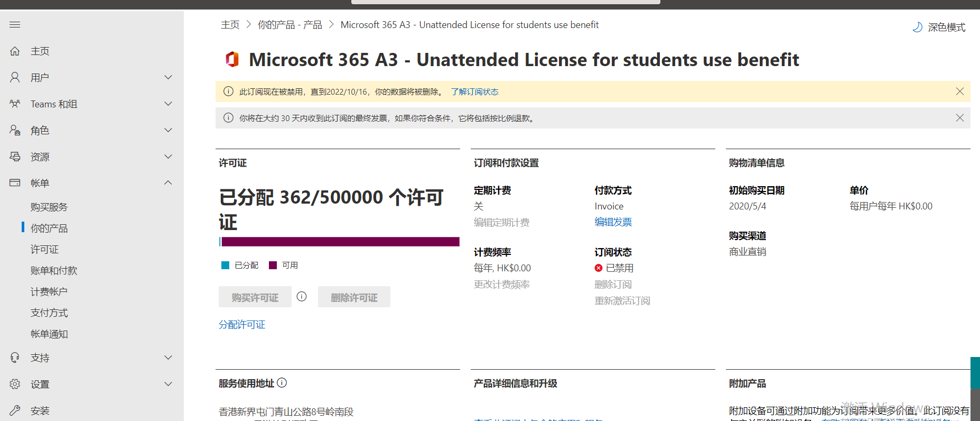This screenshot has height=421, width=980.
Task: Click the 每用户每年 HK$0.00 unit price
Action: [x=891, y=206]
